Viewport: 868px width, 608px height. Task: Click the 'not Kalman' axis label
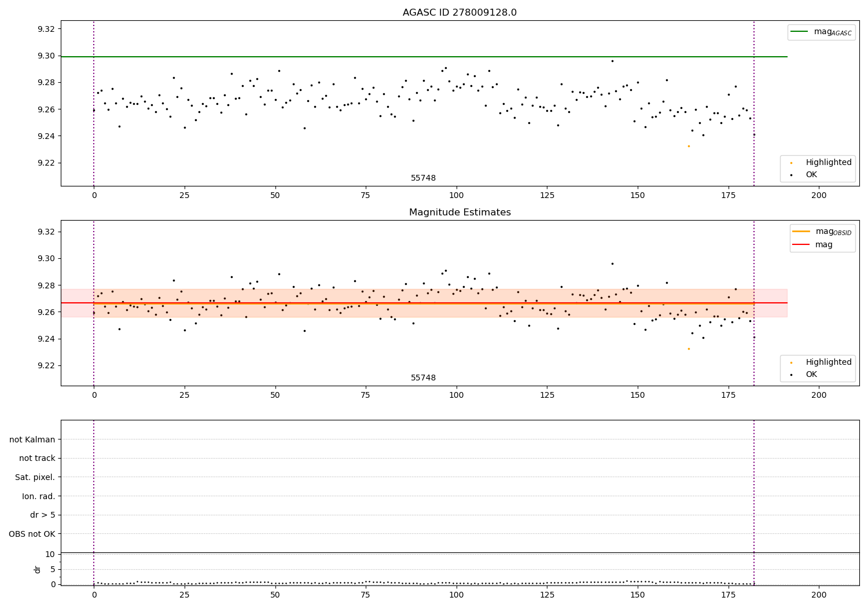pos(32,439)
